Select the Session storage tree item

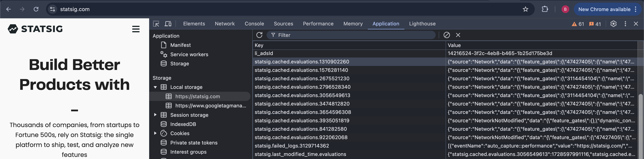tap(189, 115)
